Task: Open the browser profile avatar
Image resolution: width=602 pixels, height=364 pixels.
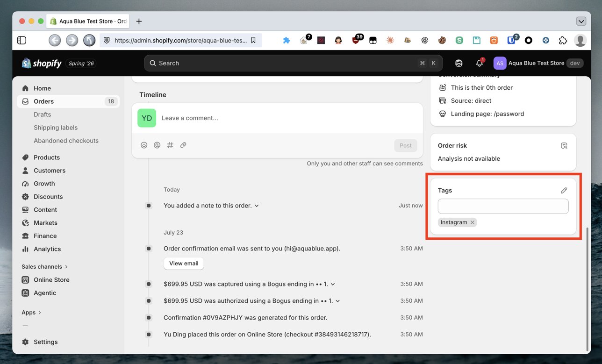Action: click(x=580, y=40)
